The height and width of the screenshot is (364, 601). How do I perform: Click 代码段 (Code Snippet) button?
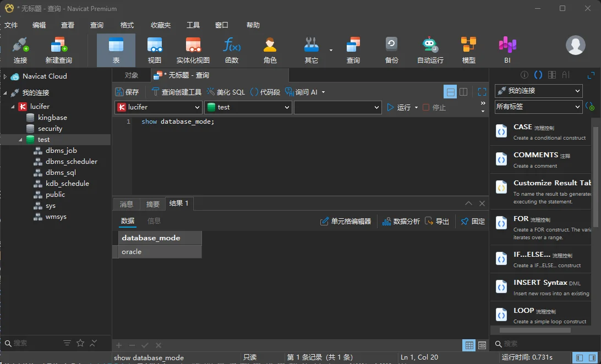coord(265,92)
